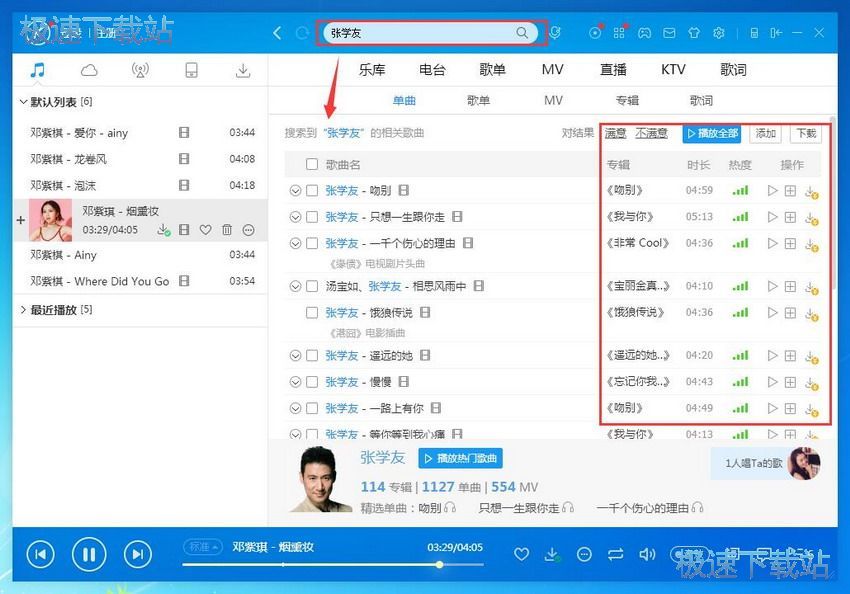850x594 pixels.
Task: Click the 播放热门歌曲 button
Action: [460, 459]
